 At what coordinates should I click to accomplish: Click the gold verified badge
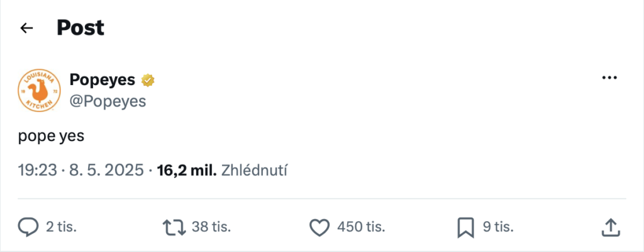pyautogui.click(x=148, y=80)
